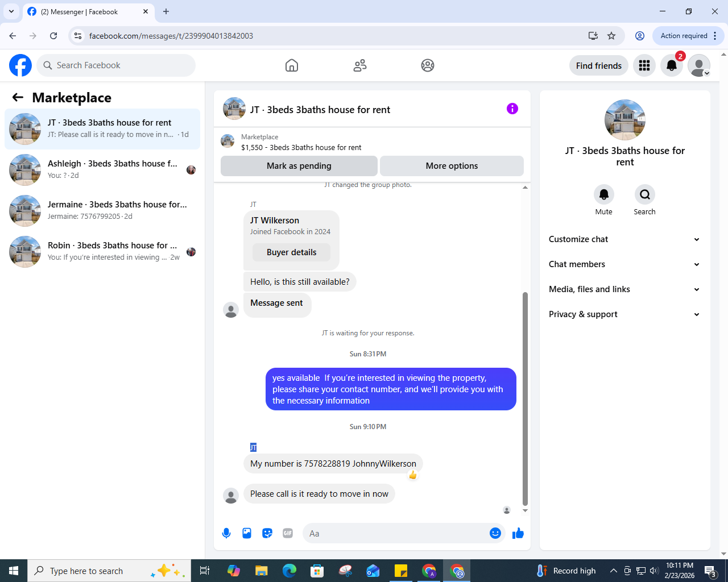Go to the Home feed icon
The height and width of the screenshot is (582, 728).
click(292, 65)
